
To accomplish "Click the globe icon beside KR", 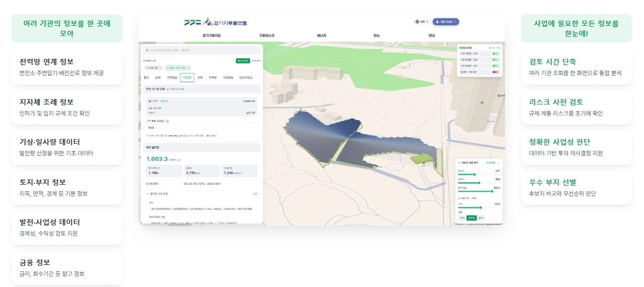I will (417, 22).
